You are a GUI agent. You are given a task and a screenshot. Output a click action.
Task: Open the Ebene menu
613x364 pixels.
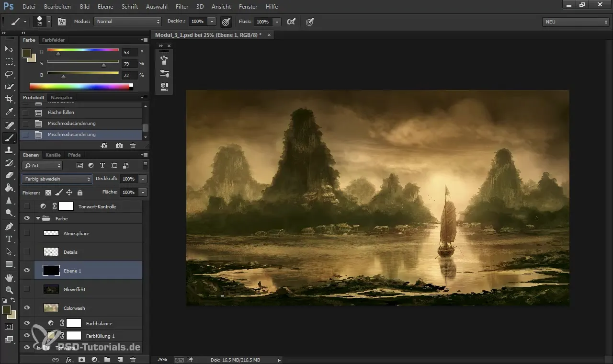coord(105,7)
